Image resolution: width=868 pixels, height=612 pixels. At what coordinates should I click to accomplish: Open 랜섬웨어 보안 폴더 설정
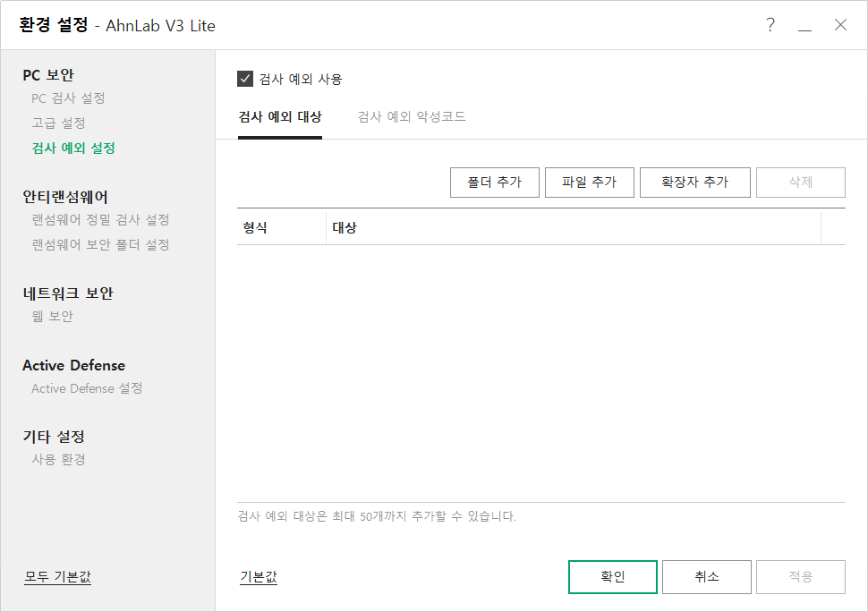tap(100, 244)
